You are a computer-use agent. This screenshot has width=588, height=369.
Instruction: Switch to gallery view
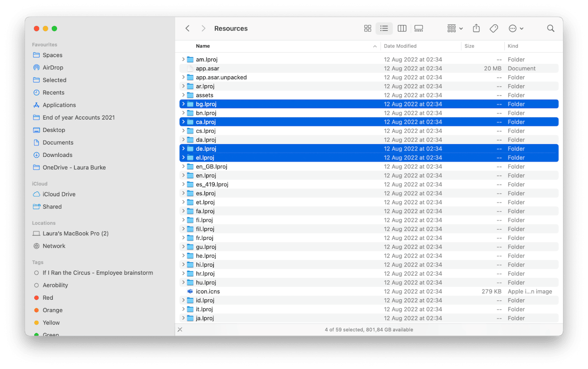[419, 29]
